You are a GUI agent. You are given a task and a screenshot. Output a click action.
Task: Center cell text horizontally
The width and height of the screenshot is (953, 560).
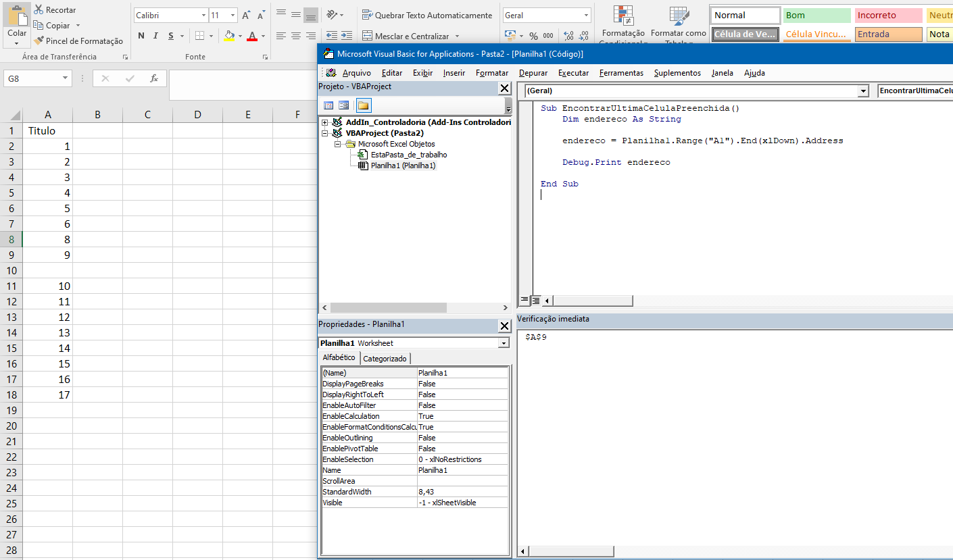(296, 36)
